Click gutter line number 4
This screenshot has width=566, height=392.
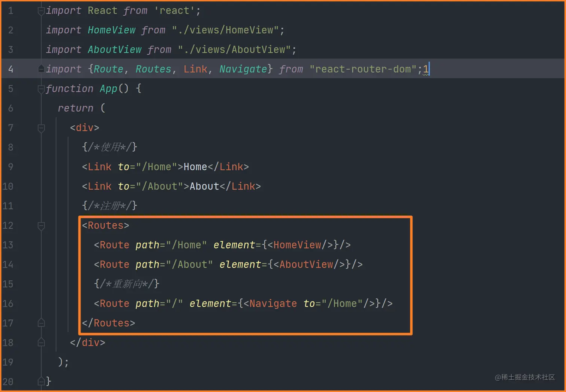(x=10, y=69)
